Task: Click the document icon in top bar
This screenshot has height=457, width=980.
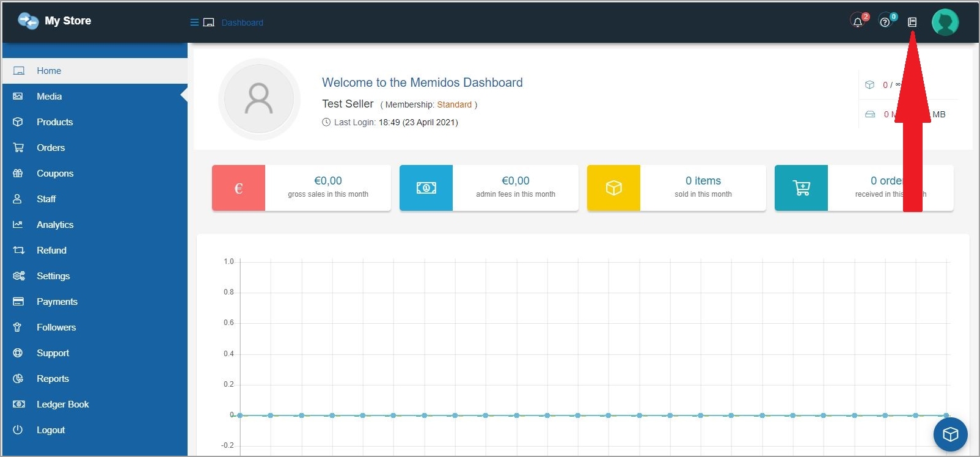Action: (x=912, y=22)
